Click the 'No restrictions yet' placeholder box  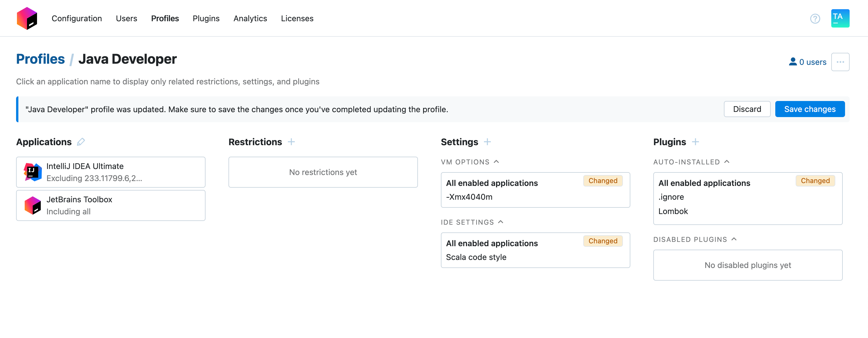(323, 172)
